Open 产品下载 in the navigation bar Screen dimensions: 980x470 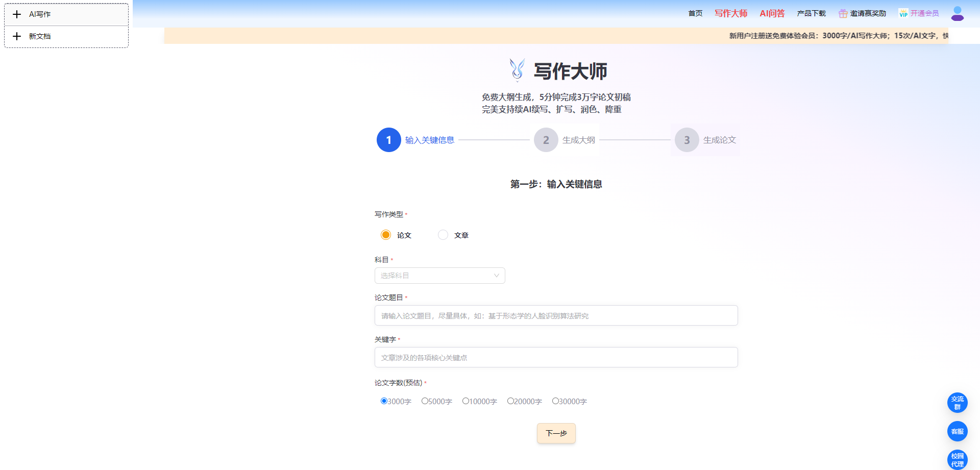coord(811,14)
